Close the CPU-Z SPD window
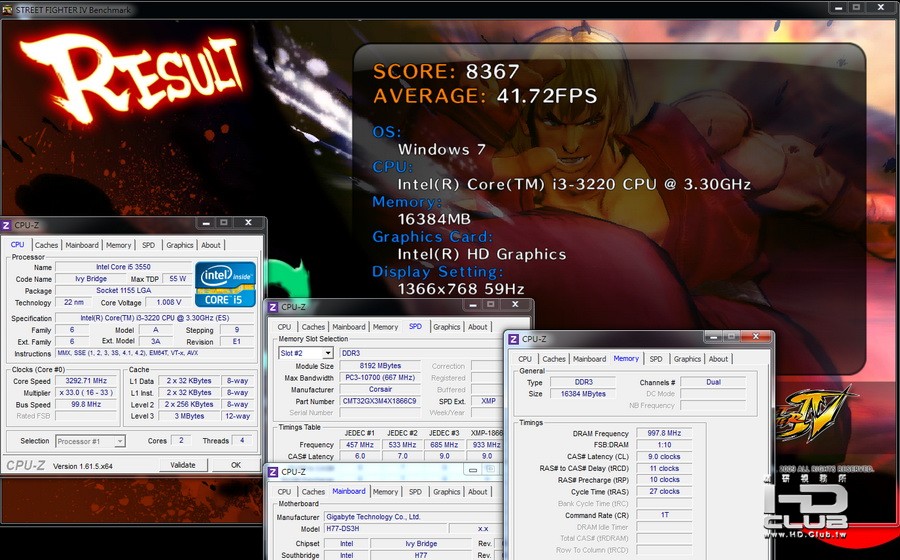The width and height of the screenshot is (900, 560). coord(515,305)
